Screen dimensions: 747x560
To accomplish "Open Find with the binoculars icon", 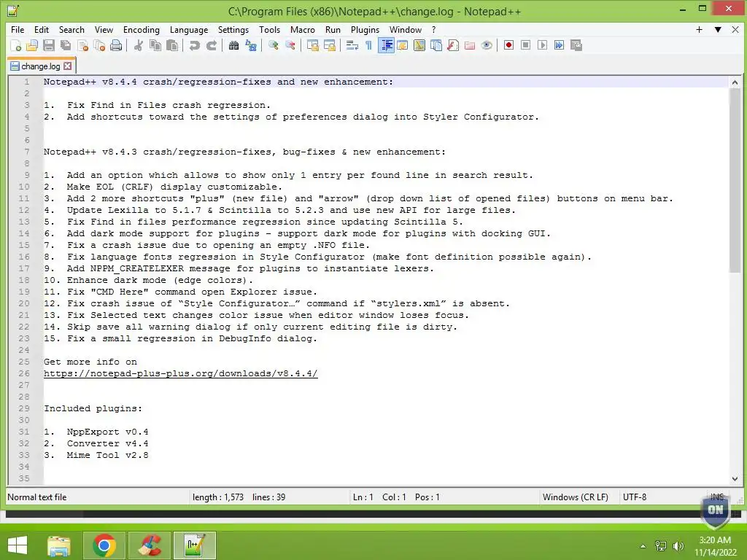I will 233,45.
